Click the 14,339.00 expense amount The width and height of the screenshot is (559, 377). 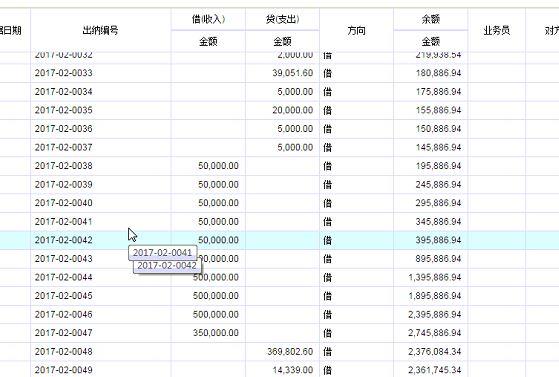pyautogui.click(x=293, y=370)
